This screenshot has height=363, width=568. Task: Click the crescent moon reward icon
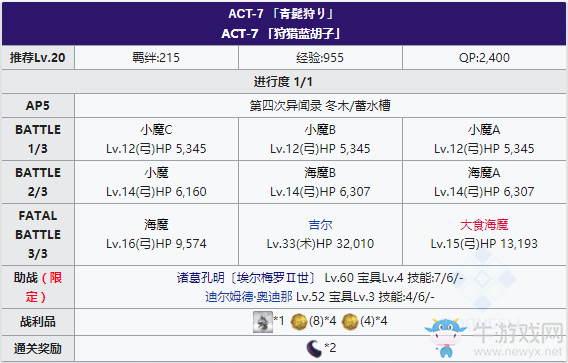314,349
